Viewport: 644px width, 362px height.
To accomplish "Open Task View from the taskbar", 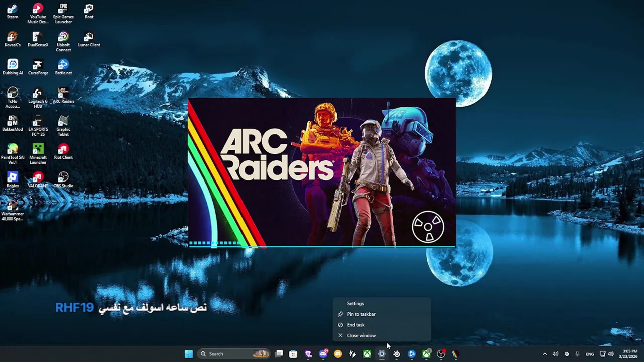I will click(279, 354).
